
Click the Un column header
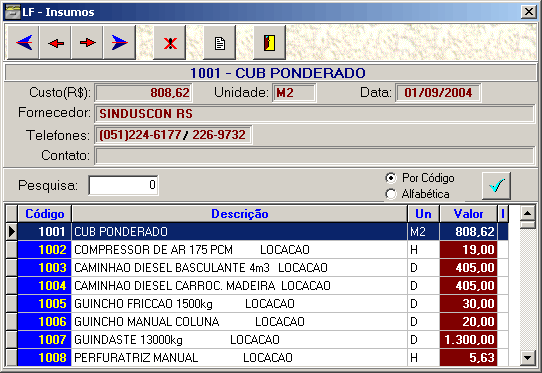pyautogui.click(x=423, y=214)
